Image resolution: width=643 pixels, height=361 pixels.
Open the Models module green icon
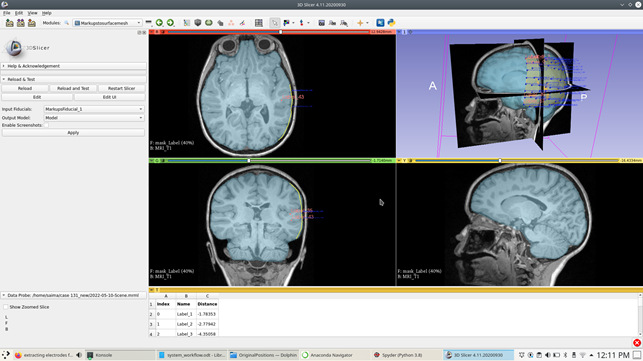coord(209,23)
